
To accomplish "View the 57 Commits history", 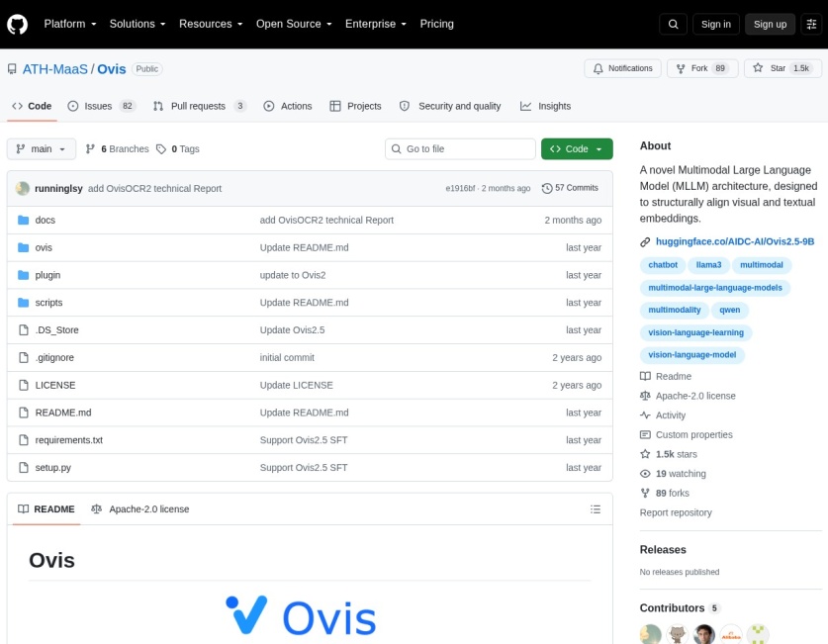I will (571, 188).
